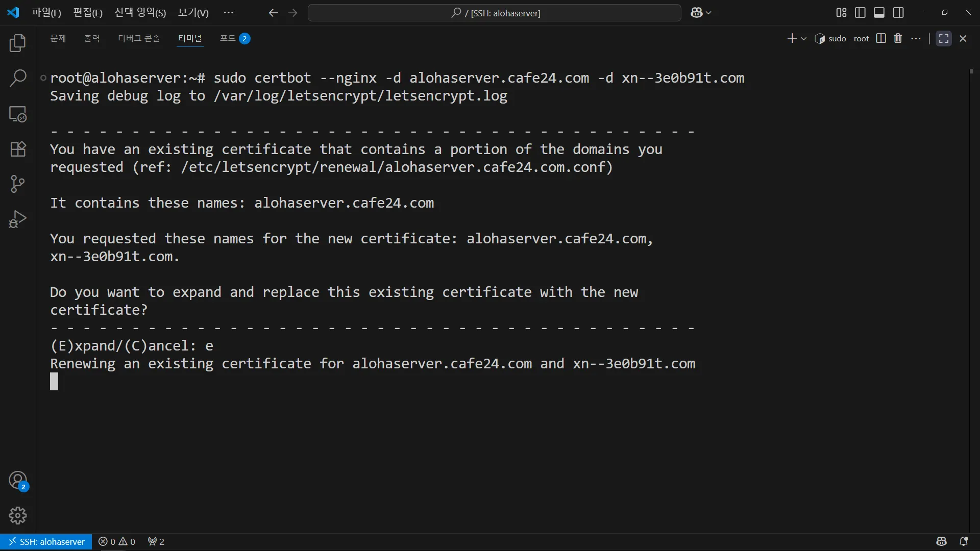Open the Search view icon

pos(18,79)
